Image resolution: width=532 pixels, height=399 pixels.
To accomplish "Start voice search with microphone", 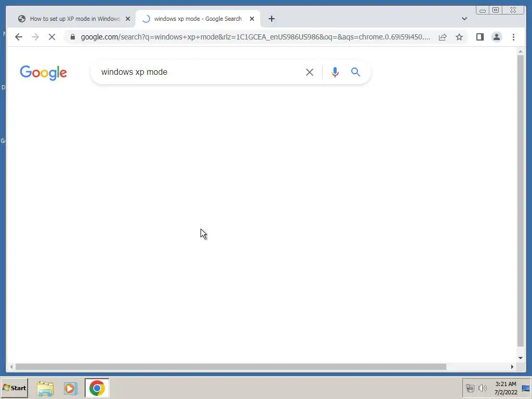I will pyautogui.click(x=335, y=72).
